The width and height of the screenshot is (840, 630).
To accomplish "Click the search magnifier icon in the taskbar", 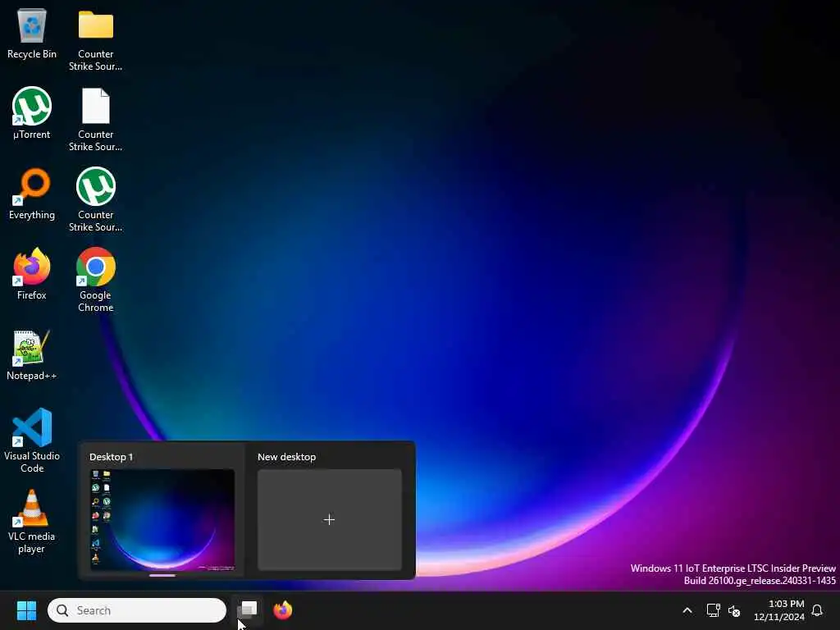I will click(x=62, y=610).
